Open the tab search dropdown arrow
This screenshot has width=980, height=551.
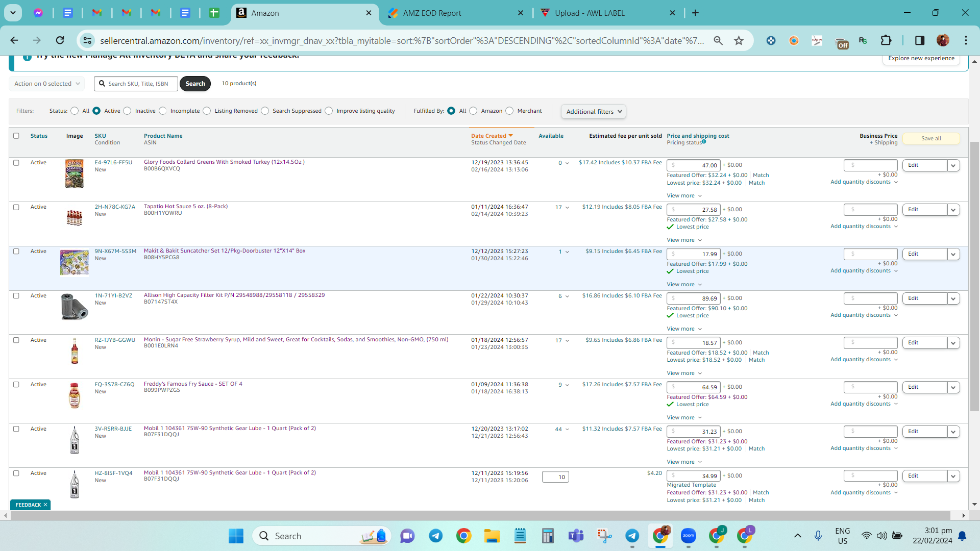click(13, 13)
